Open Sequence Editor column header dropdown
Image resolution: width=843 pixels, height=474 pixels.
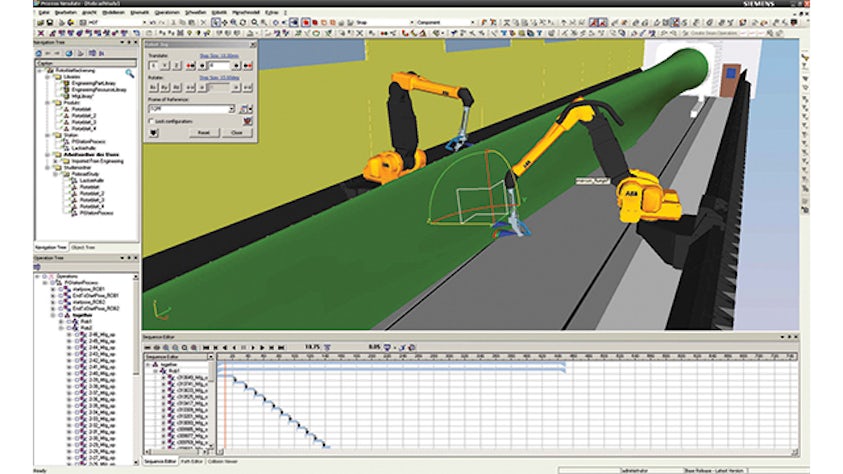(210, 357)
